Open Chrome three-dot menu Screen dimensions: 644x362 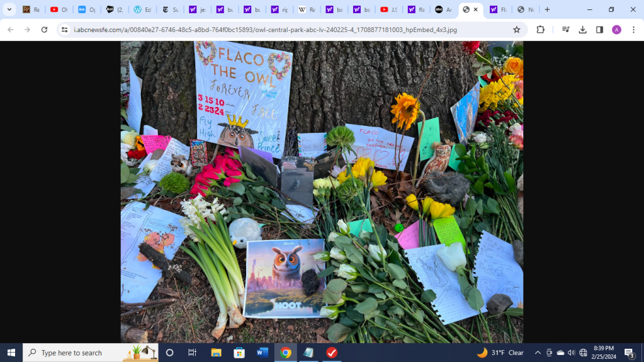(633, 30)
